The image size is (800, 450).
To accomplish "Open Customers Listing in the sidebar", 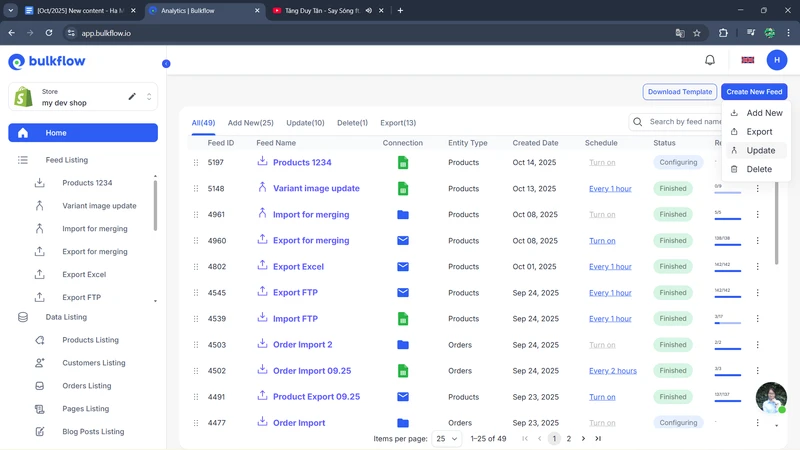I will (x=93, y=363).
